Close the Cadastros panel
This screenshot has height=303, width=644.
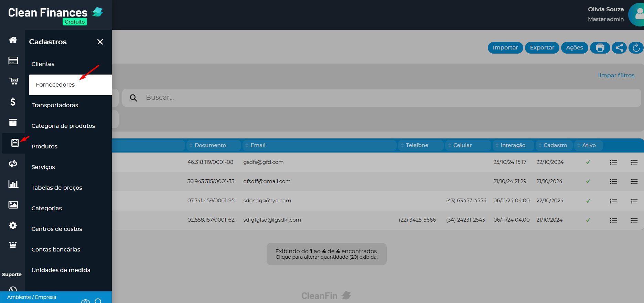pyautogui.click(x=100, y=42)
